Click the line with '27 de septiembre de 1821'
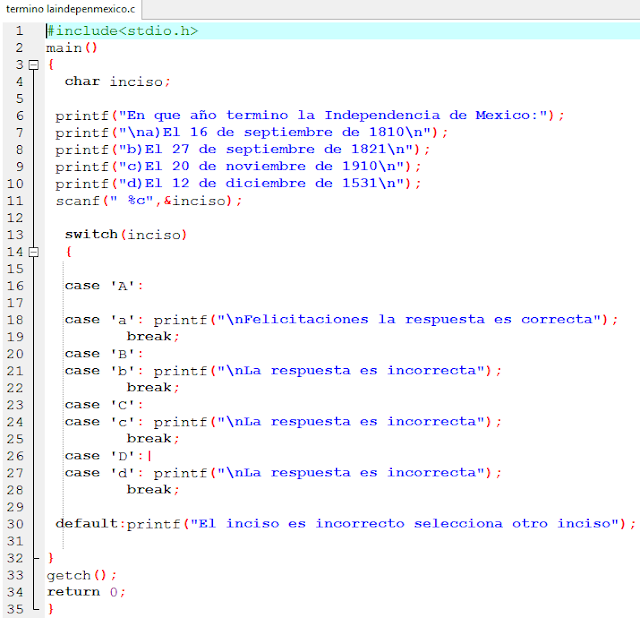Image resolution: width=640 pixels, height=618 pixels. (243, 150)
